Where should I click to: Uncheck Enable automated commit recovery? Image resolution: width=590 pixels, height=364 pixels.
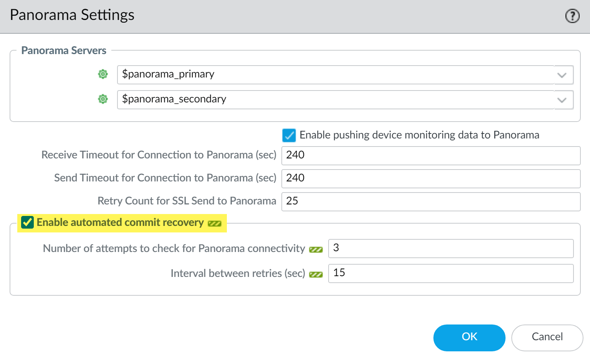coord(27,222)
